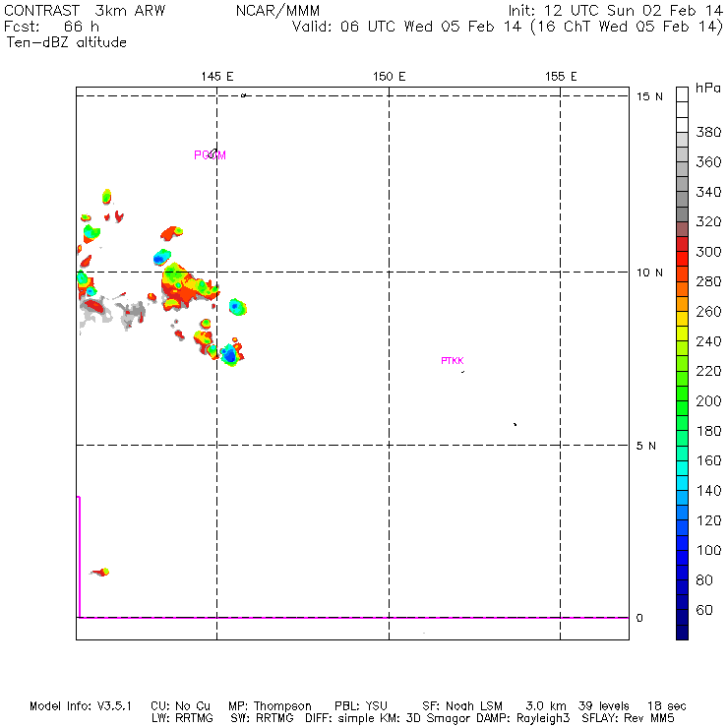This screenshot has width=728, height=728.
Task: Click the 'SFLAY: Rev MM5' text
Action: (x=628, y=718)
